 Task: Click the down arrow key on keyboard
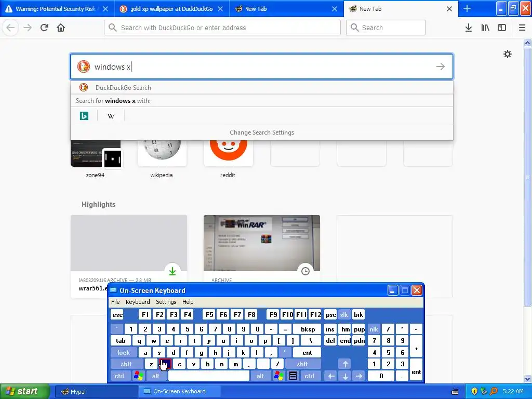click(x=345, y=376)
